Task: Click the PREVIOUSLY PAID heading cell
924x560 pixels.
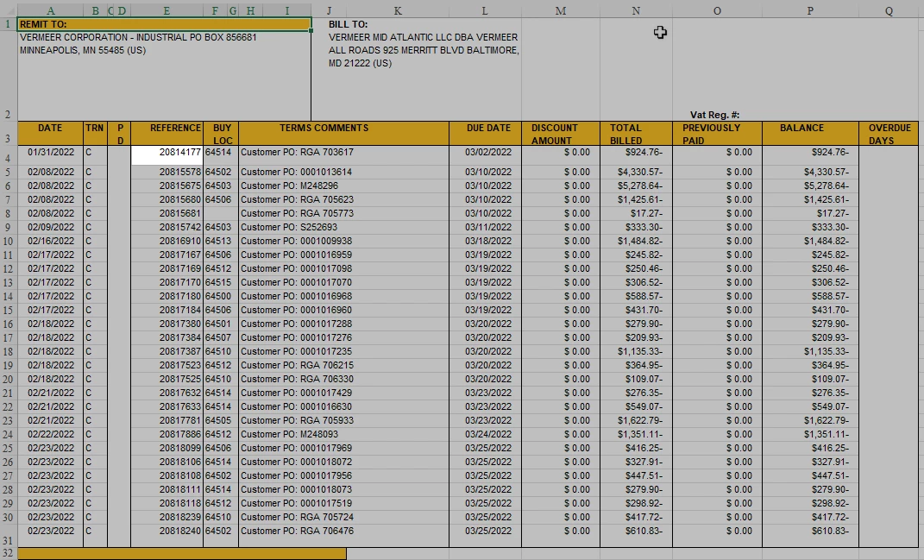Action: click(x=717, y=134)
